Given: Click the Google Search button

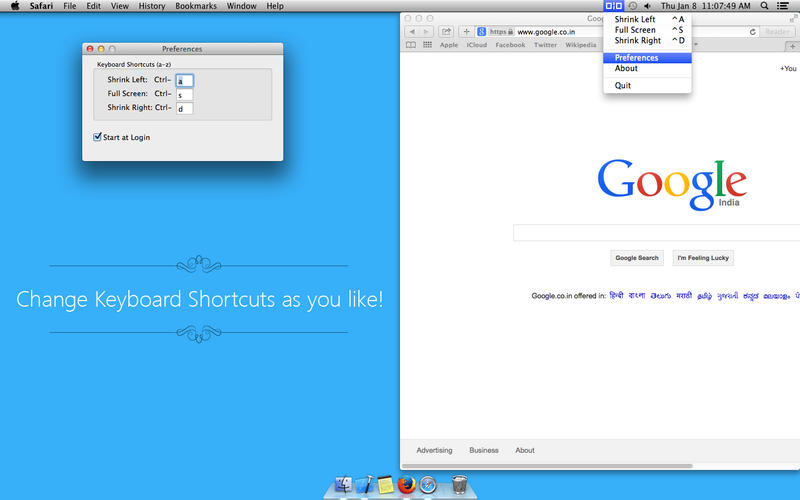Looking at the screenshot, I should coord(637,258).
